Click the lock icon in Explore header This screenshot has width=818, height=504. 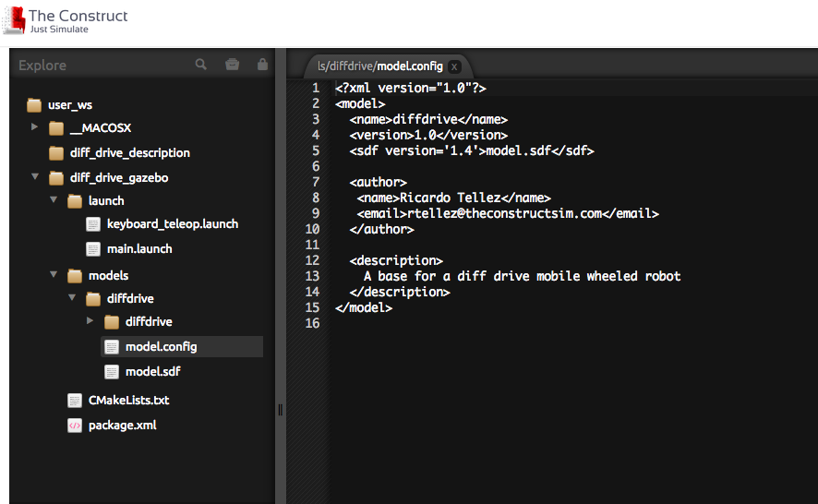click(x=262, y=64)
